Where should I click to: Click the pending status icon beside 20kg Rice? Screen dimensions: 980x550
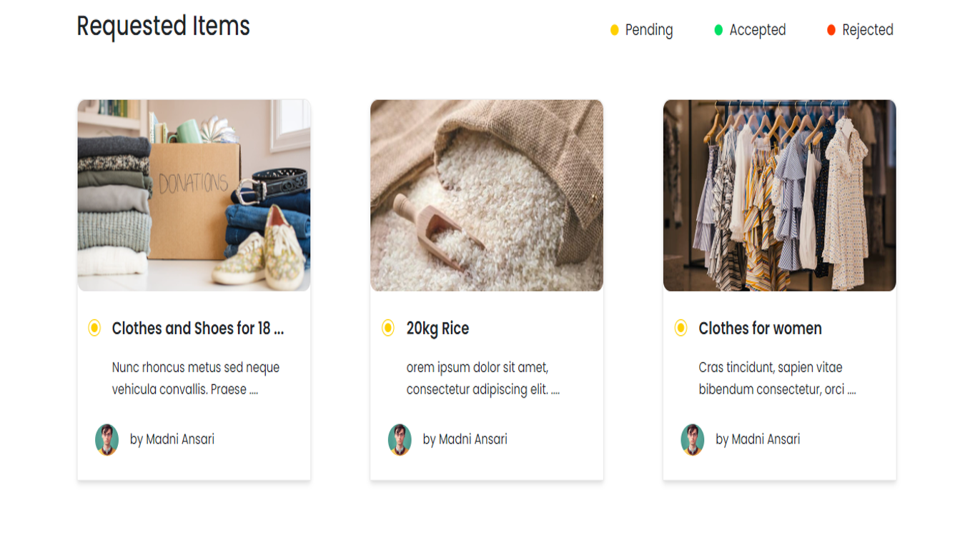(x=388, y=328)
